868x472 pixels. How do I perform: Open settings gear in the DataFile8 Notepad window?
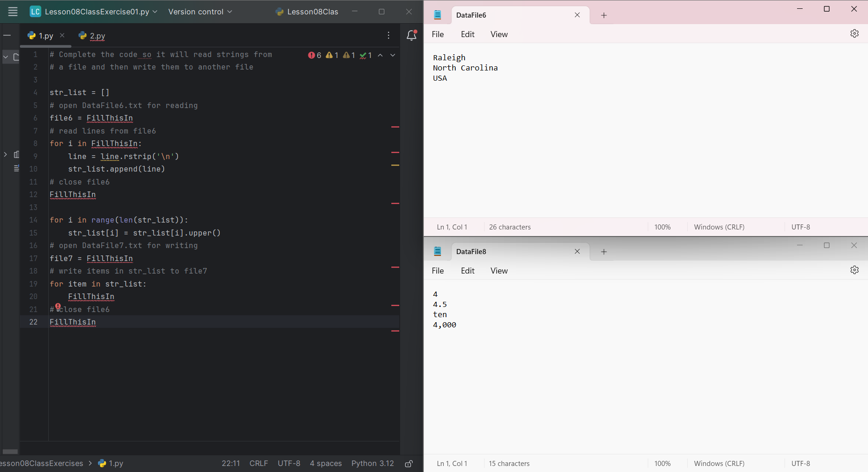[855, 270]
